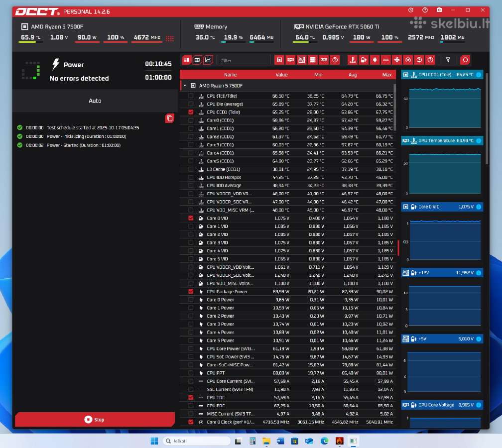Viewport: 502px width, 448px height.
Task: Switch to split table and graph view
Action: point(186,60)
